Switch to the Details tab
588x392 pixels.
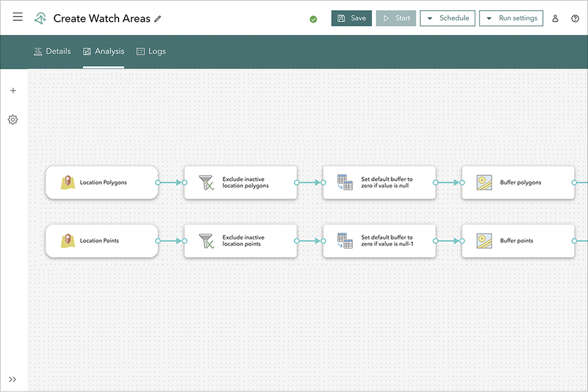pyautogui.click(x=52, y=51)
